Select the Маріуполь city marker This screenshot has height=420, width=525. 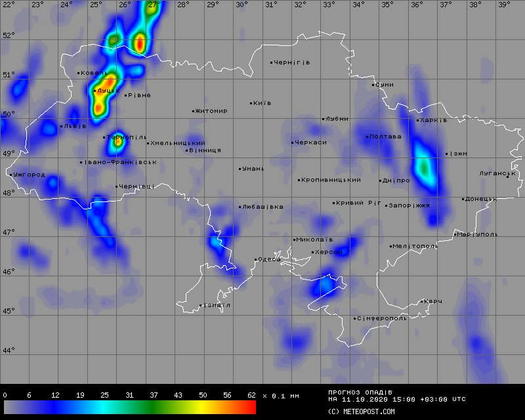455,234
